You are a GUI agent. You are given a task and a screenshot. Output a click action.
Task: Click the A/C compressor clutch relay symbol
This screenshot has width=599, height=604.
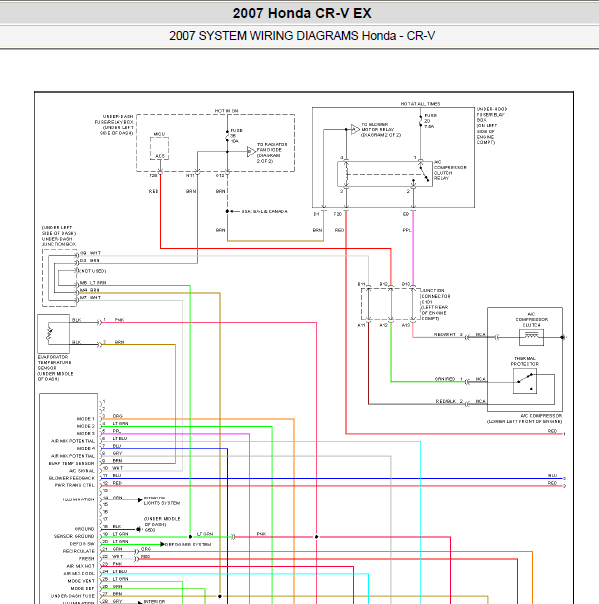pos(384,174)
